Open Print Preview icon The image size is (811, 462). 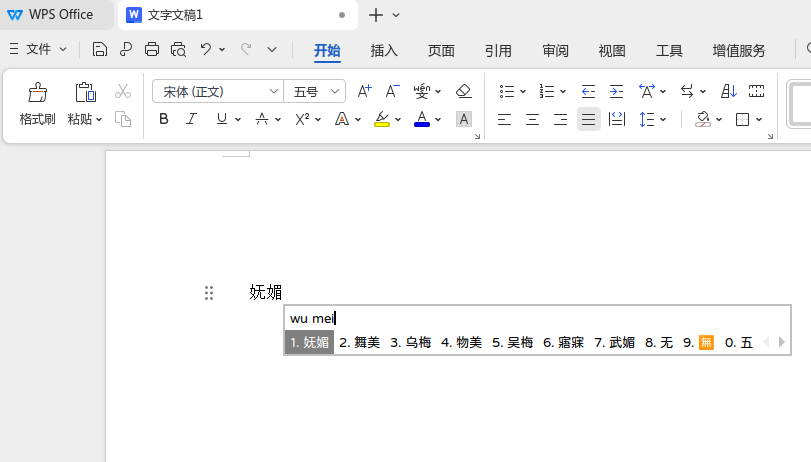coord(178,49)
